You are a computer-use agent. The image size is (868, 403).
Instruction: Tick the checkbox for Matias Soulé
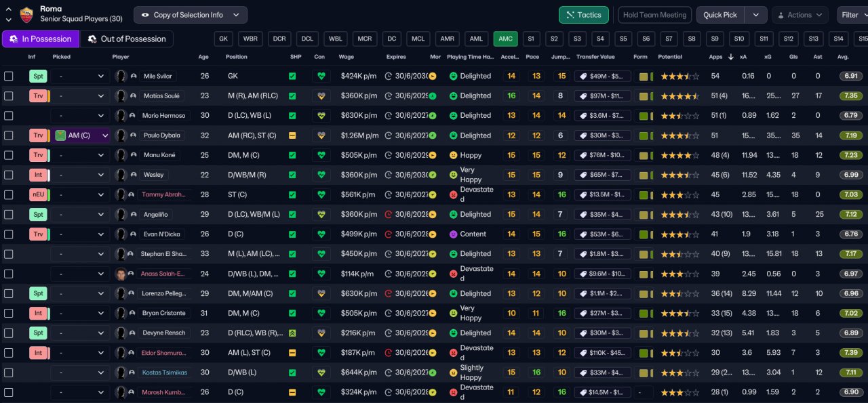pyautogui.click(x=9, y=96)
